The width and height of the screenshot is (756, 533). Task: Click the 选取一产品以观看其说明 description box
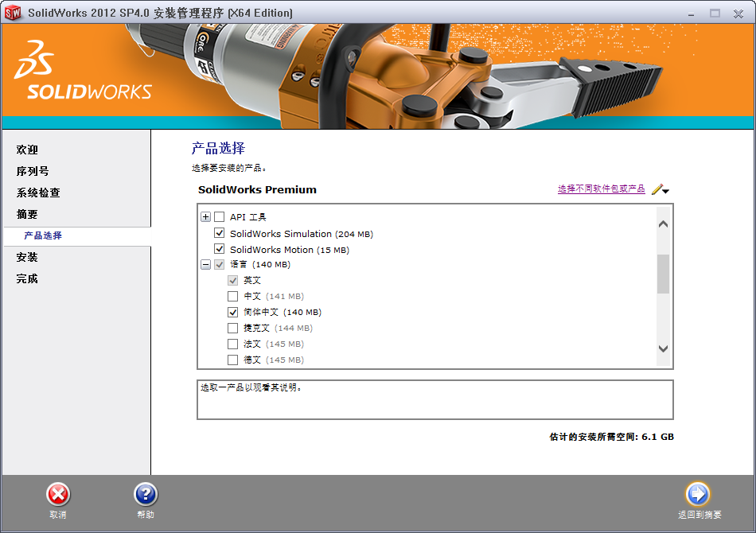(435, 399)
